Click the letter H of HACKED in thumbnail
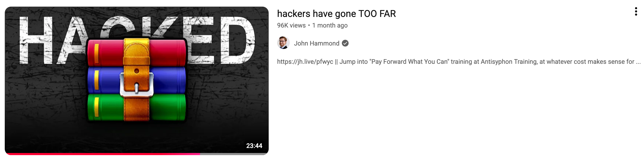The height and width of the screenshot is (162, 644). tap(36, 40)
